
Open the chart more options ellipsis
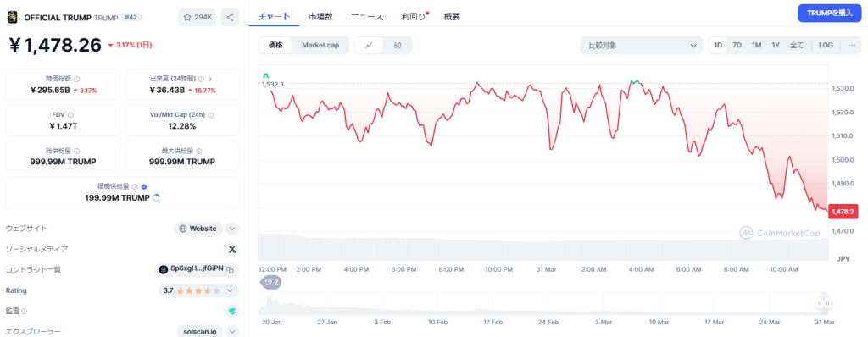pos(851,46)
